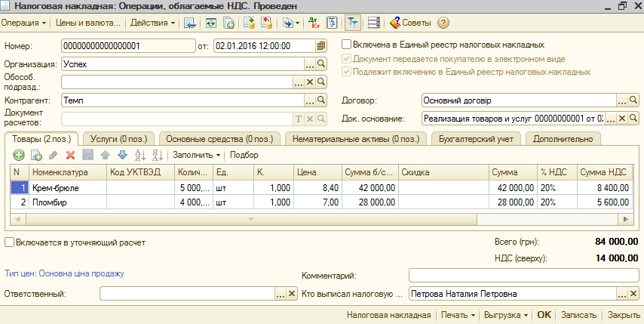Switch to the Услуги (0 поз.) tab

118,138
